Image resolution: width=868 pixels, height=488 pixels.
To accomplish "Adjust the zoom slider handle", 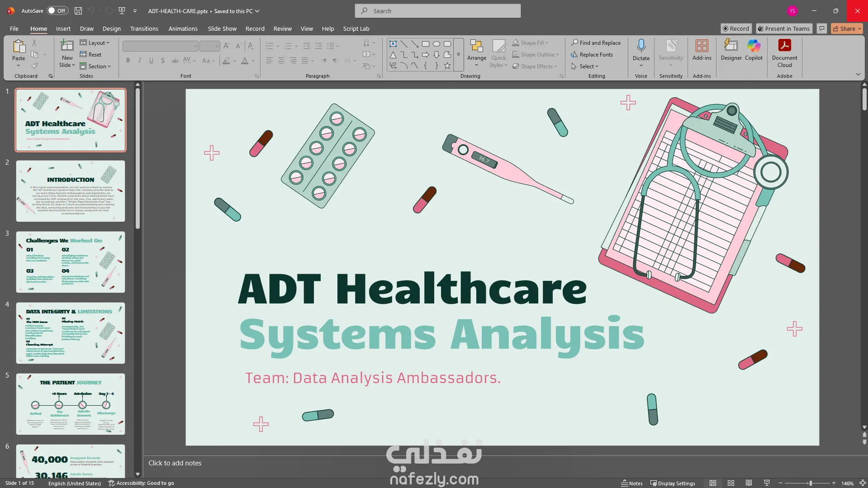I will click(811, 483).
